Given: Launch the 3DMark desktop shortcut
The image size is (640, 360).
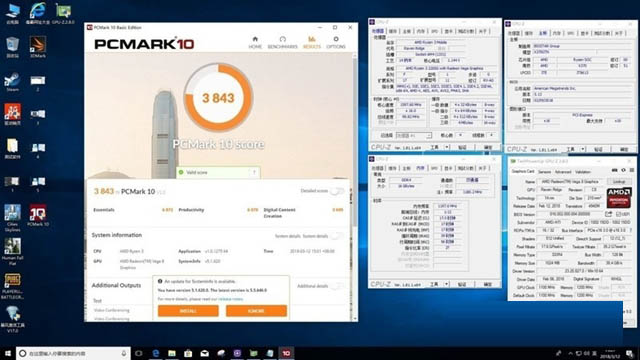Looking at the screenshot, I should tap(38, 47).
